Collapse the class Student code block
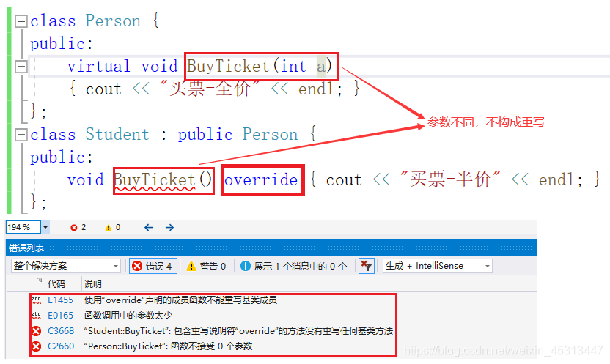The height and width of the screenshot is (364, 610). [x=21, y=135]
